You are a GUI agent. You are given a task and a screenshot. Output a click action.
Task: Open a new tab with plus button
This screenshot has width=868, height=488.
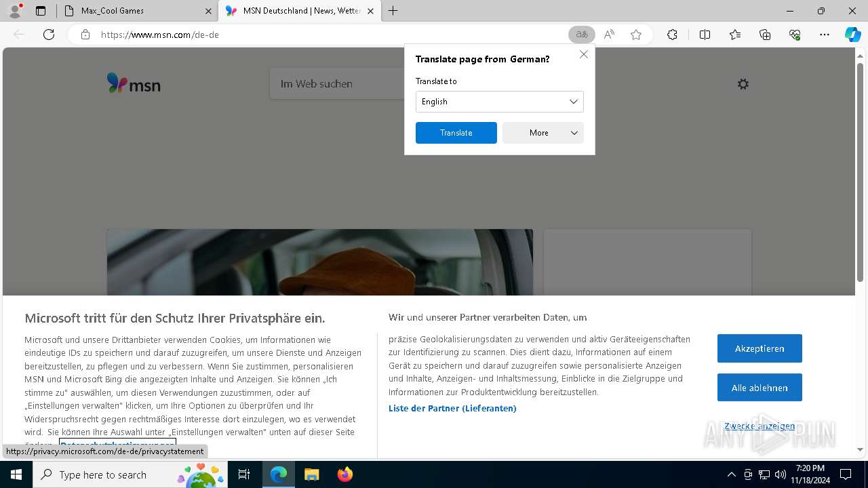(393, 11)
